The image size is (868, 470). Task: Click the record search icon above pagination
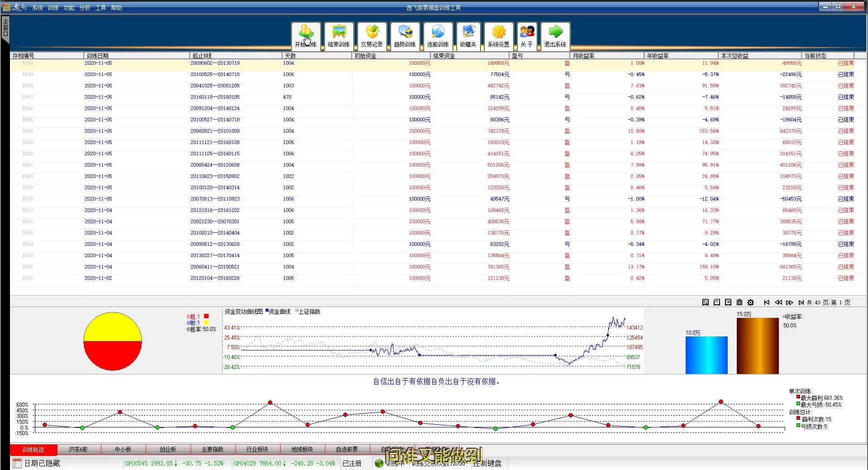click(705, 302)
